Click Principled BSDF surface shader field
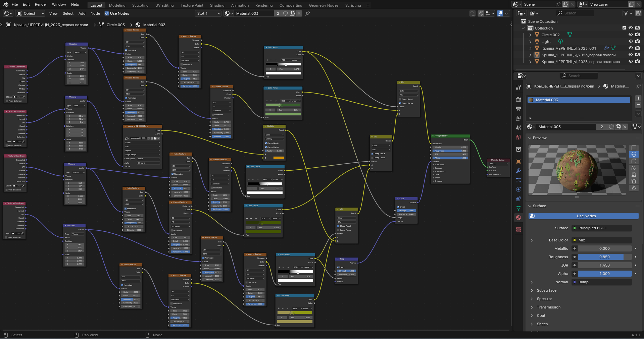This screenshot has width=644, height=339. click(x=602, y=228)
